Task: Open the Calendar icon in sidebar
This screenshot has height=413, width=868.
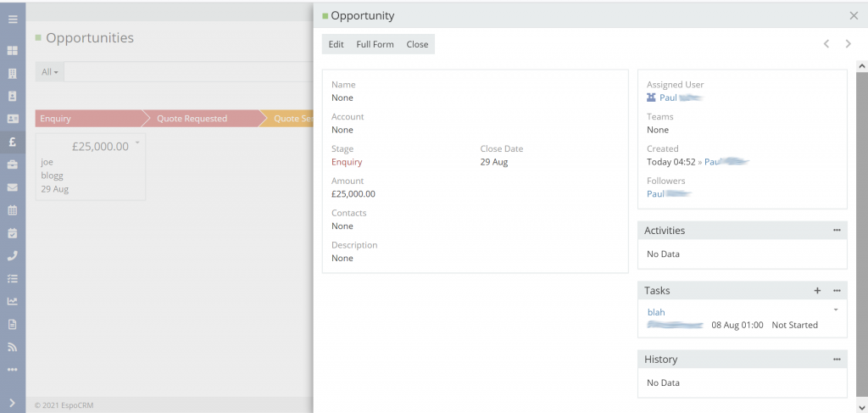Action: 13,209
